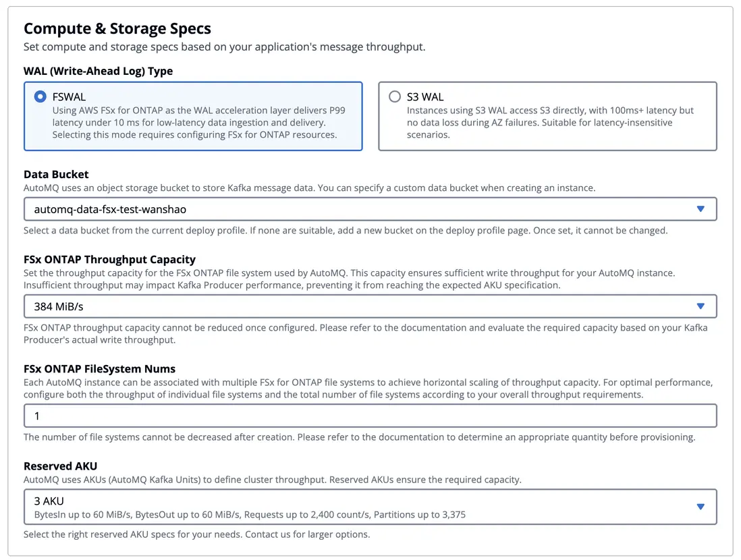Click the FSWAL option description text
741x560 pixels.
pyautogui.click(x=199, y=122)
